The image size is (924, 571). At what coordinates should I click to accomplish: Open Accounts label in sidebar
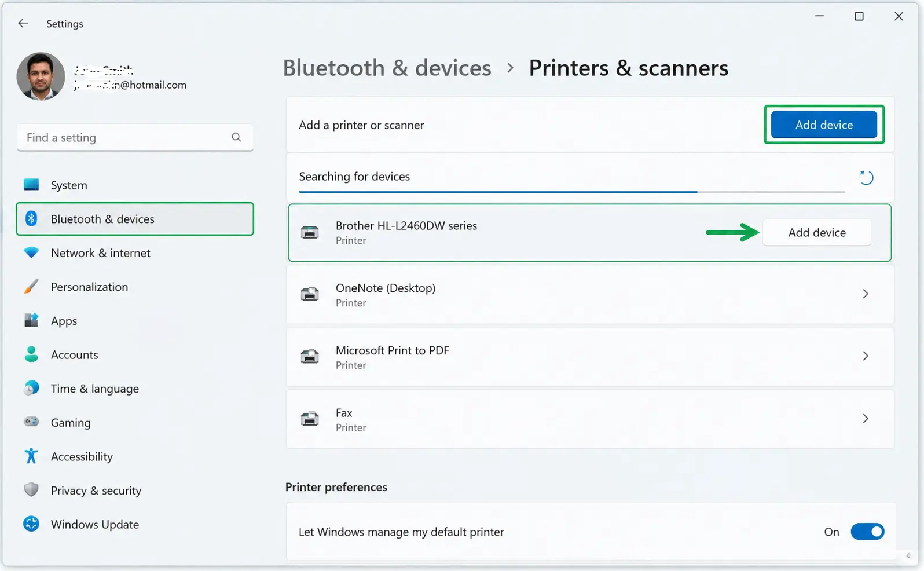(74, 354)
